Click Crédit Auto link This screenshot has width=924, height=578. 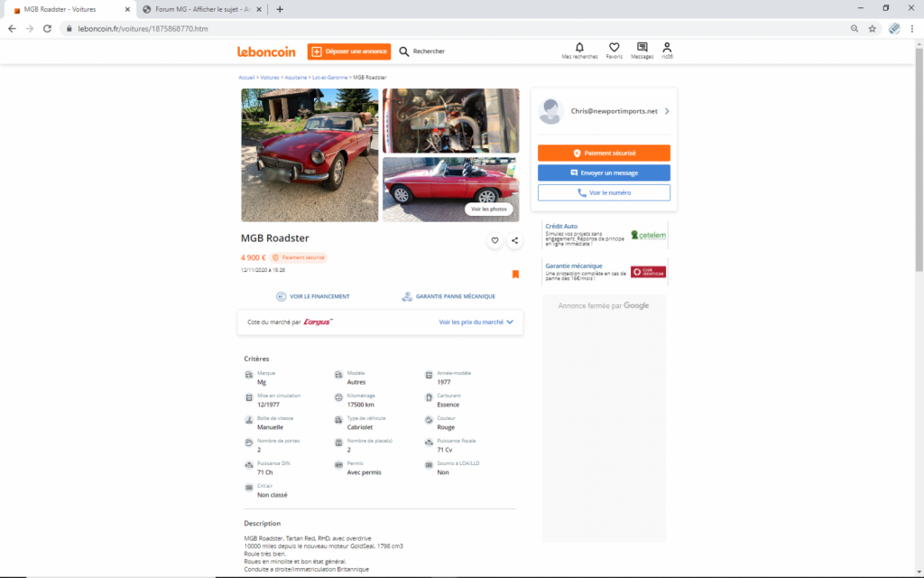tap(561, 226)
